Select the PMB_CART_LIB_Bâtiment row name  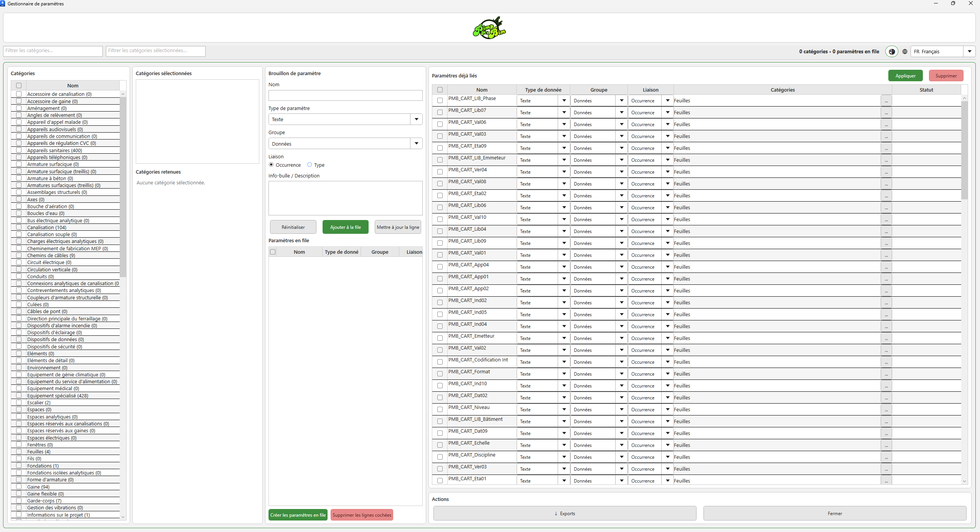coord(475,419)
